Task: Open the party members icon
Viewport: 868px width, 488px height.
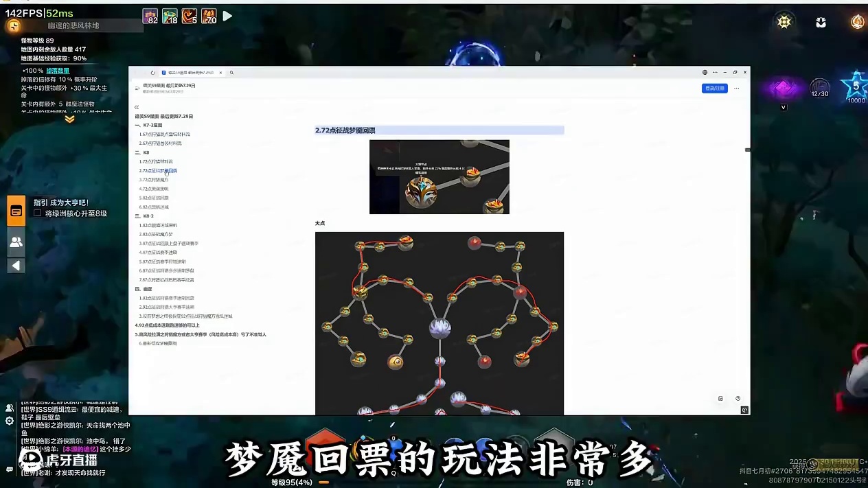Action: [x=16, y=242]
